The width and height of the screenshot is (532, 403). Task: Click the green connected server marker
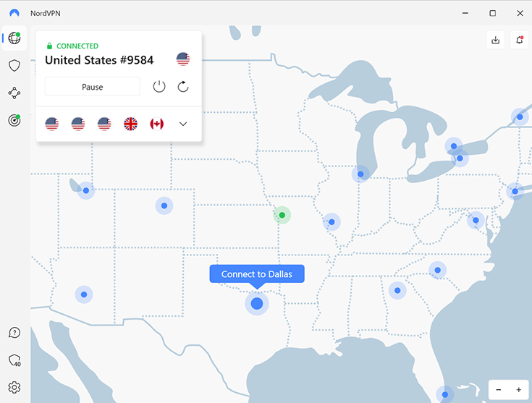click(282, 215)
